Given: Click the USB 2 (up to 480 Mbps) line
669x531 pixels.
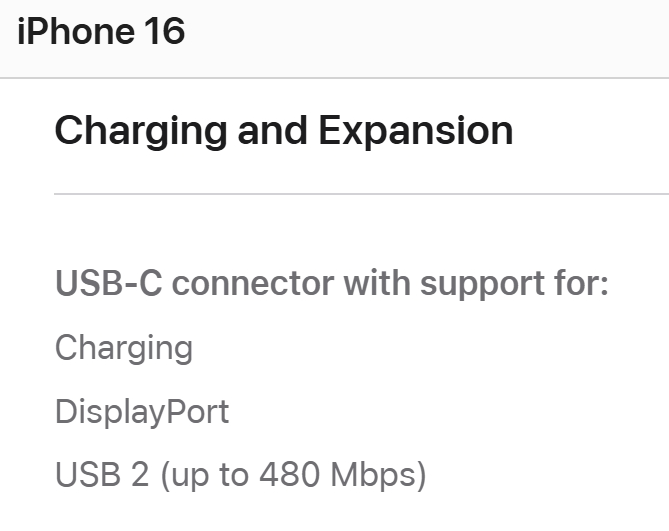Looking at the screenshot, I should click(241, 475).
